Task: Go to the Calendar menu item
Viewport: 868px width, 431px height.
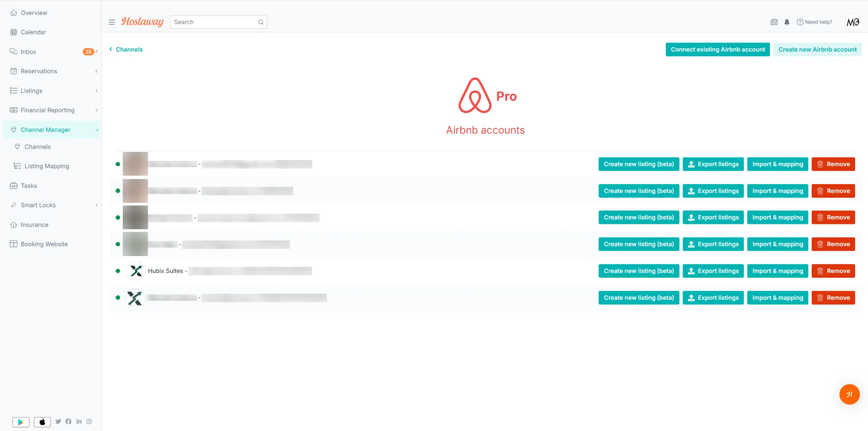Action: tap(33, 32)
